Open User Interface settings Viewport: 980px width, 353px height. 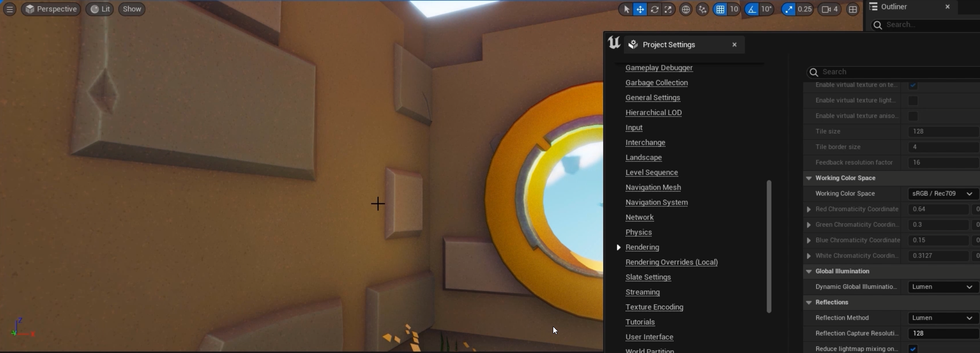pos(649,337)
